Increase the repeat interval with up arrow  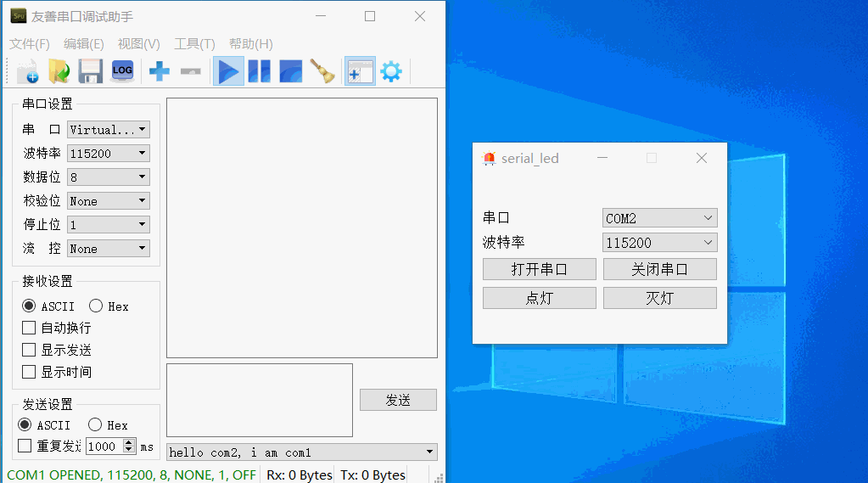(129, 442)
